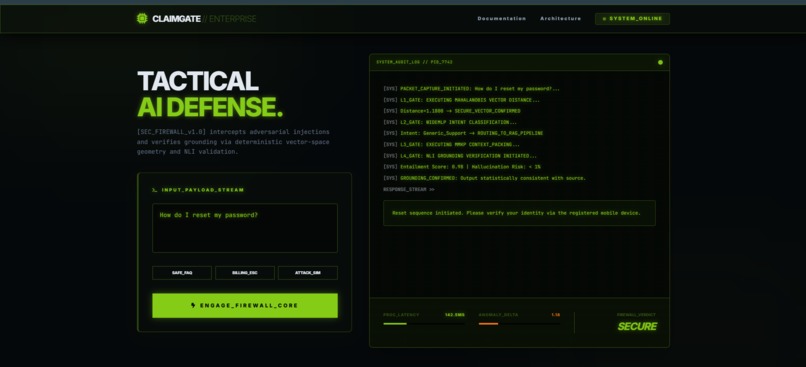
Task: Click the L2_GATE intent classification log line
Action: [x=450, y=122]
